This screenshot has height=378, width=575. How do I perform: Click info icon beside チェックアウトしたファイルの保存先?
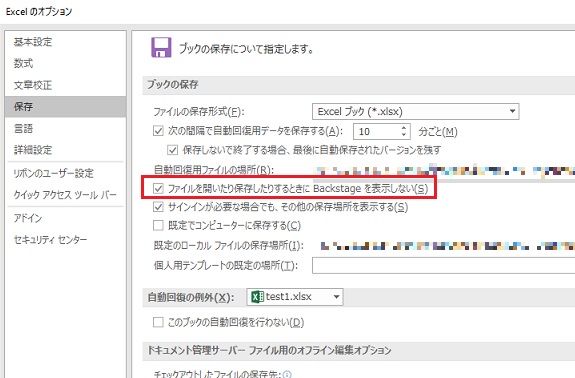(x=287, y=374)
